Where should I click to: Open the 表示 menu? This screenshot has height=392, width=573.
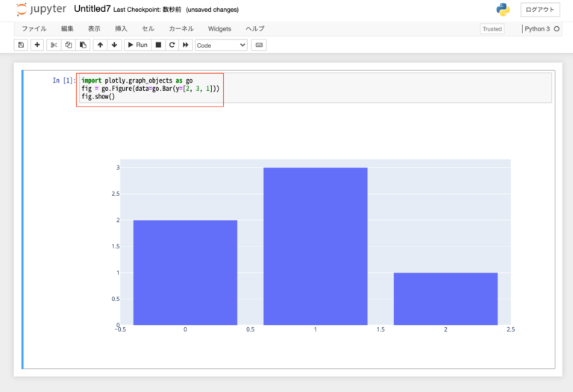(x=94, y=29)
